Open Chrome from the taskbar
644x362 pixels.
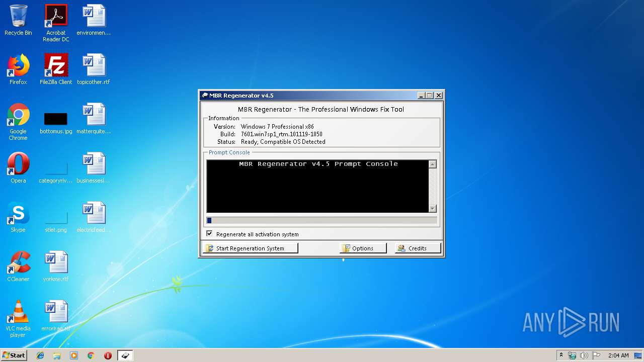pyautogui.click(x=91, y=355)
